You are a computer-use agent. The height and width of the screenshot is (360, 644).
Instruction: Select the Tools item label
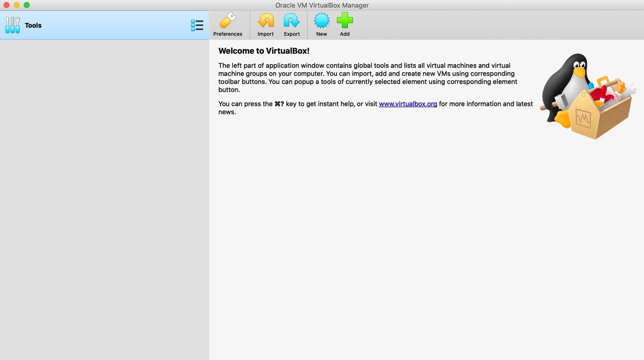coord(33,25)
